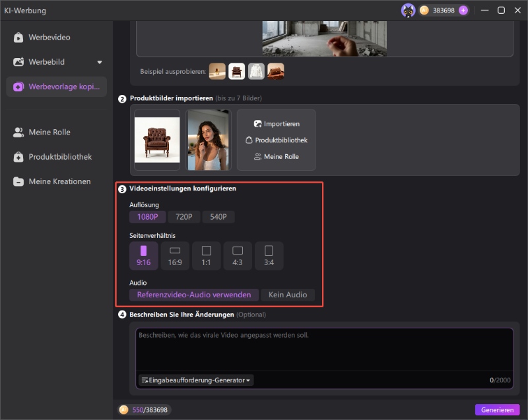Click the Seitenverhältnis label

click(152, 235)
